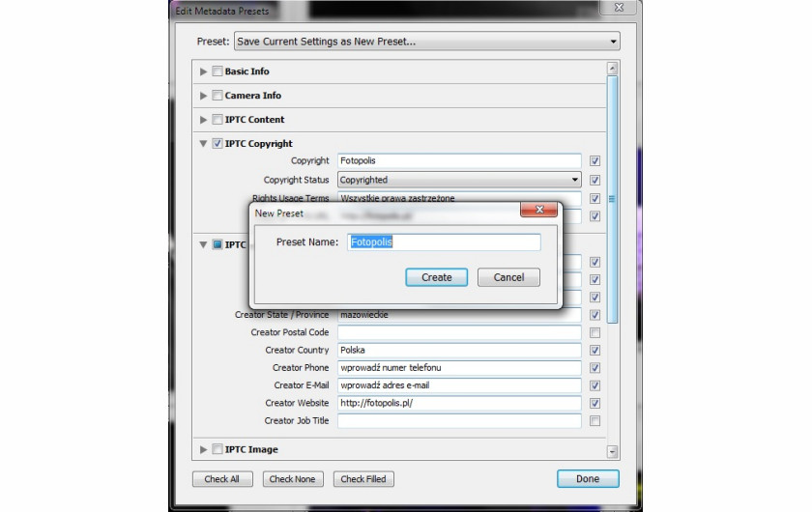Uncheck the Copyright Status checkbox
Screen dimensions: 812x512
[x=595, y=180]
